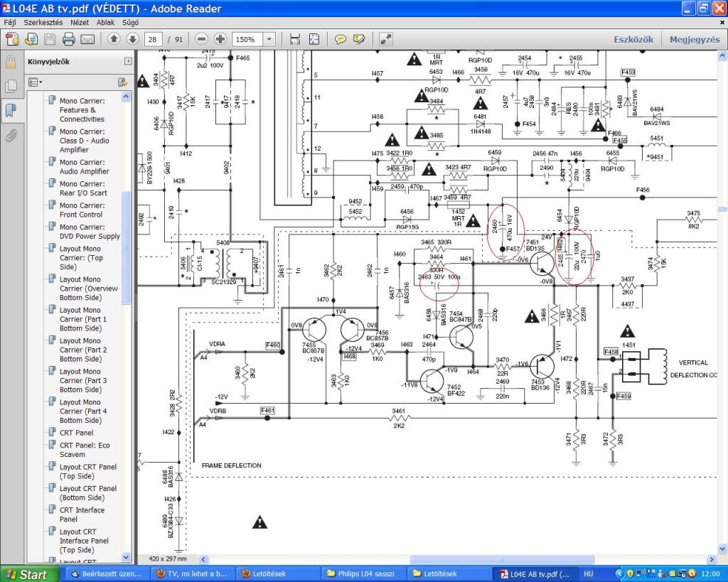Open the attachments paperclip panel icon
This screenshot has width=728, height=582.
point(11,135)
